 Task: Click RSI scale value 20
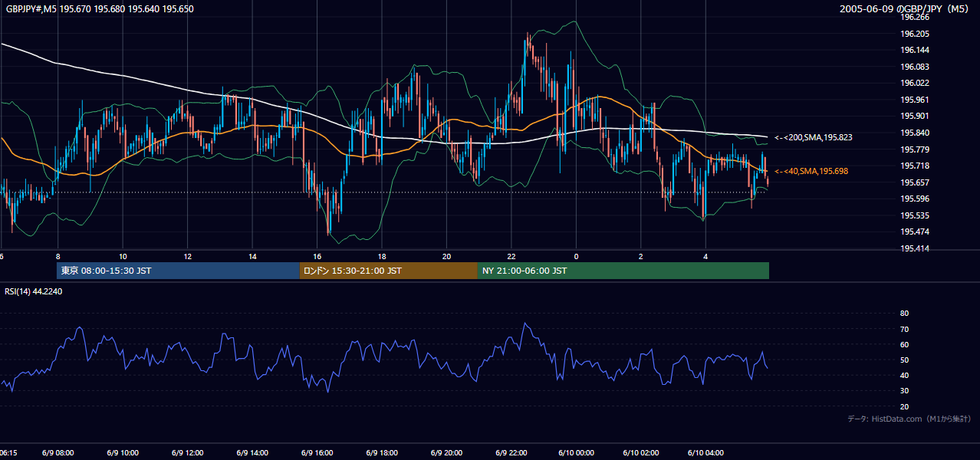click(904, 406)
